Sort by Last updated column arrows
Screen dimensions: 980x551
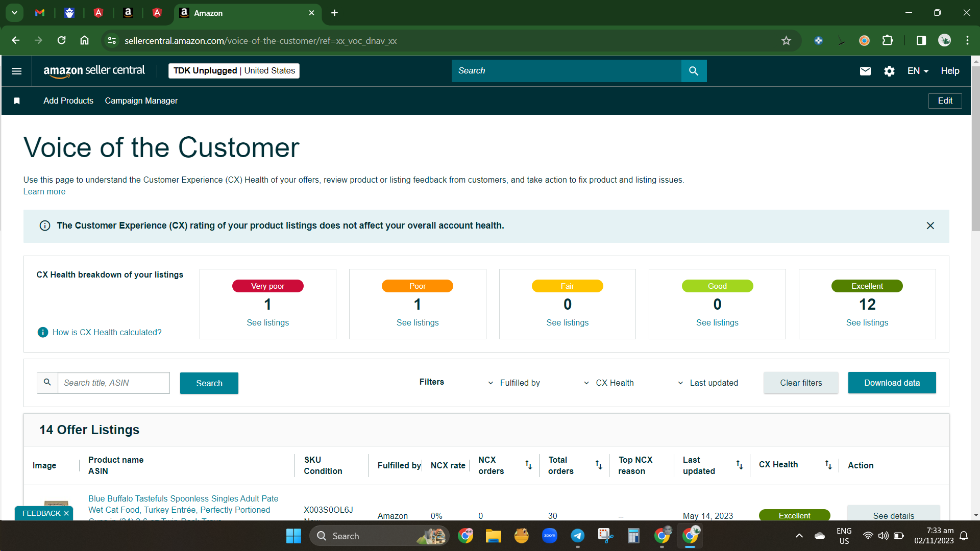click(739, 465)
